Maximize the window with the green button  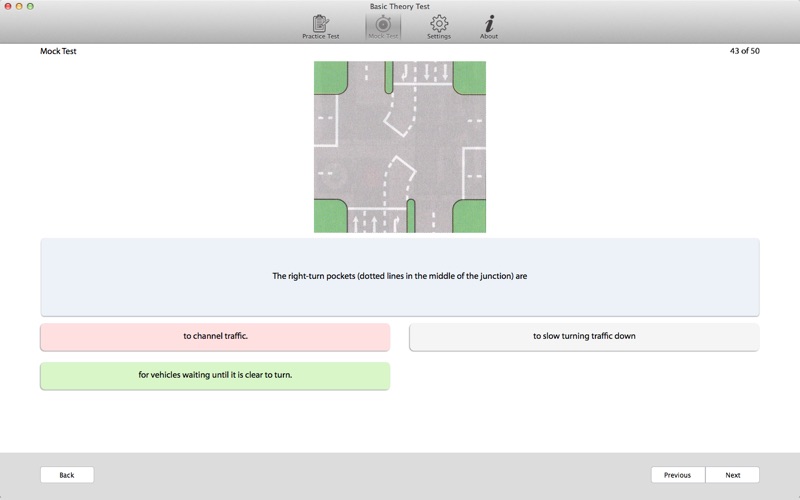coord(30,6)
